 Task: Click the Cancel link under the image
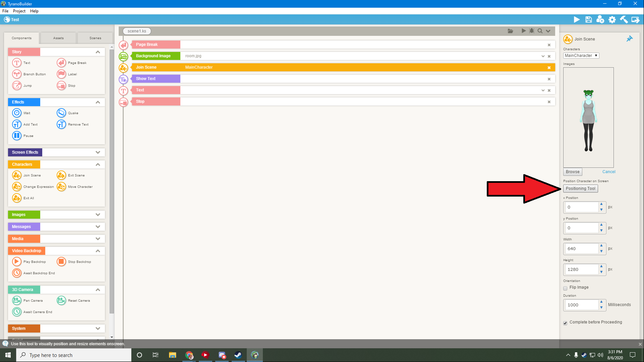pyautogui.click(x=608, y=172)
